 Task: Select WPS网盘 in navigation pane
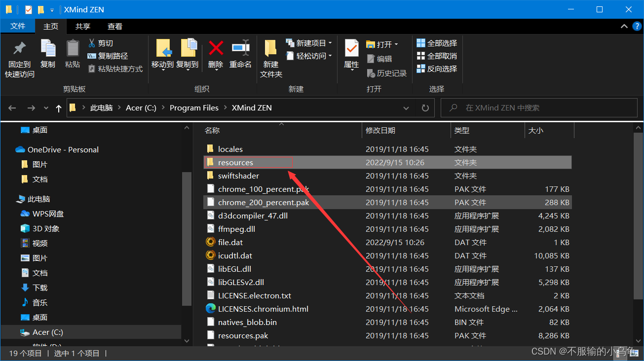[x=48, y=214]
